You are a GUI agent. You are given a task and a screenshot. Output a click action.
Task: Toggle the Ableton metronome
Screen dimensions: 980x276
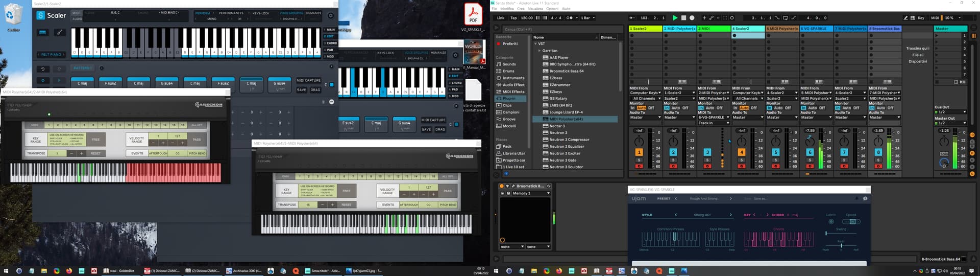tap(569, 18)
